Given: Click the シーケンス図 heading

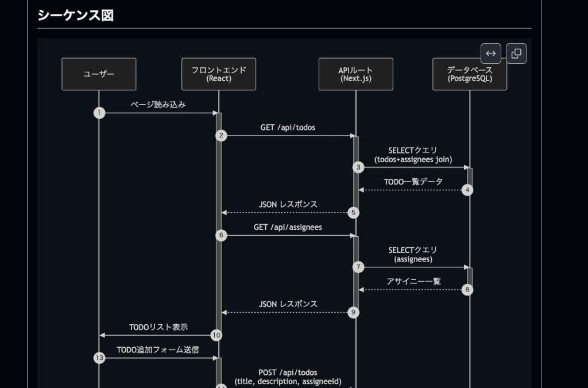Looking at the screenshot, I should (76, 16).
